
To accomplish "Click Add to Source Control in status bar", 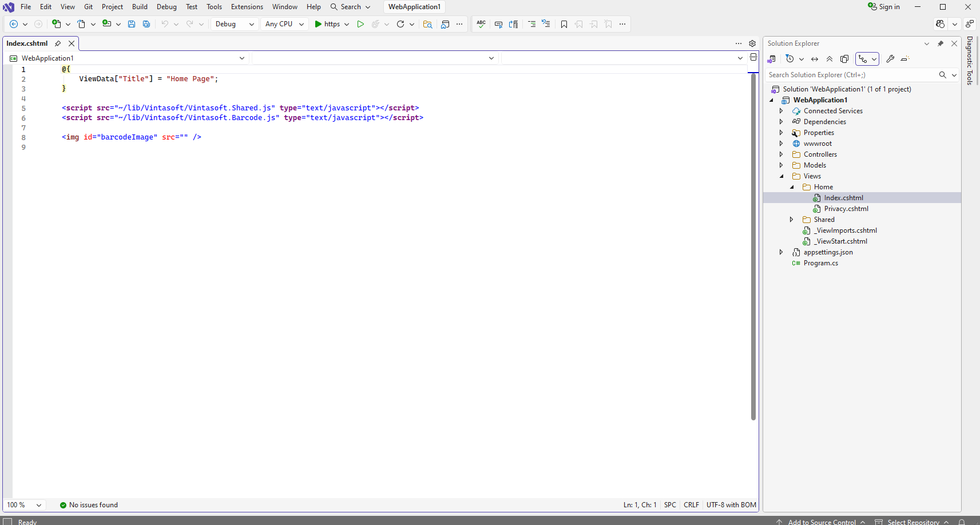I will (822, 522).
